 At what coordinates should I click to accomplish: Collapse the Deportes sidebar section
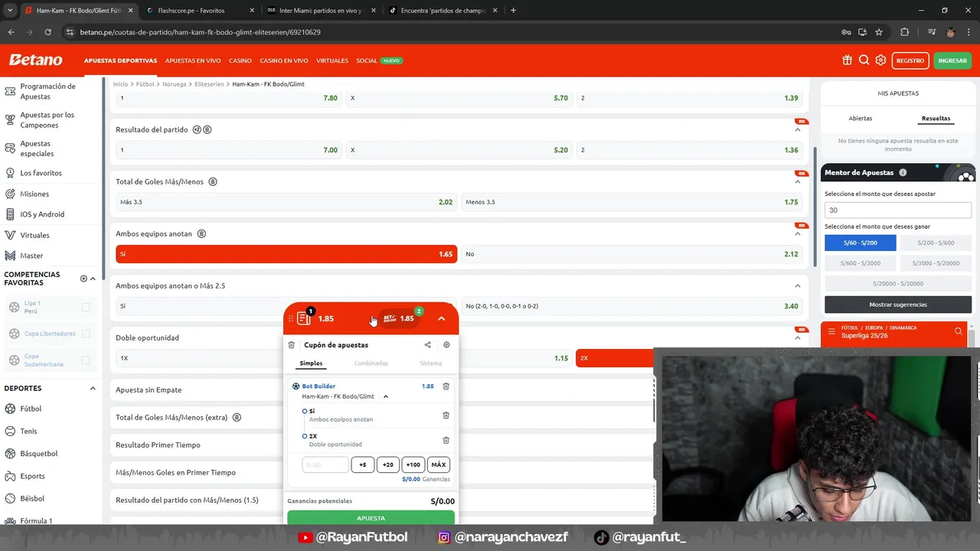93,389
